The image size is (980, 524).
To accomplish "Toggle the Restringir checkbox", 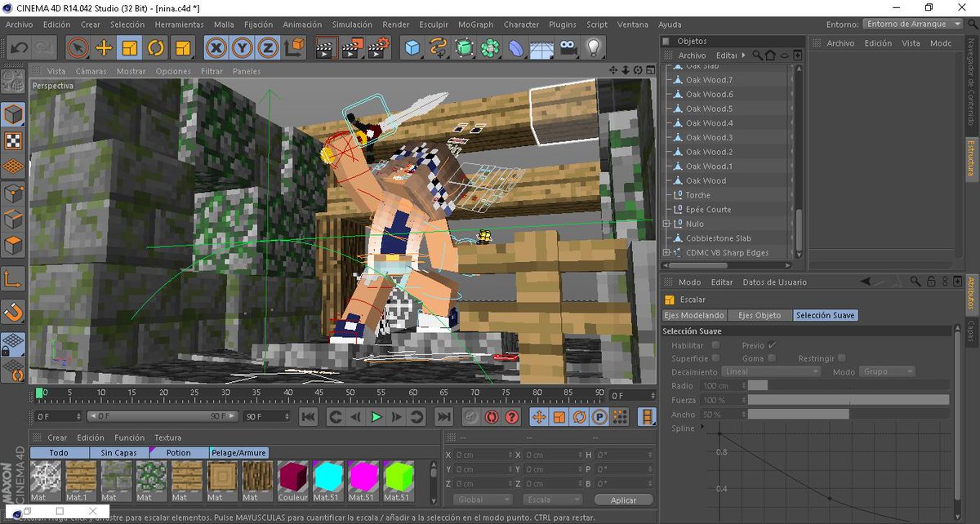I will tap(842, 358).
